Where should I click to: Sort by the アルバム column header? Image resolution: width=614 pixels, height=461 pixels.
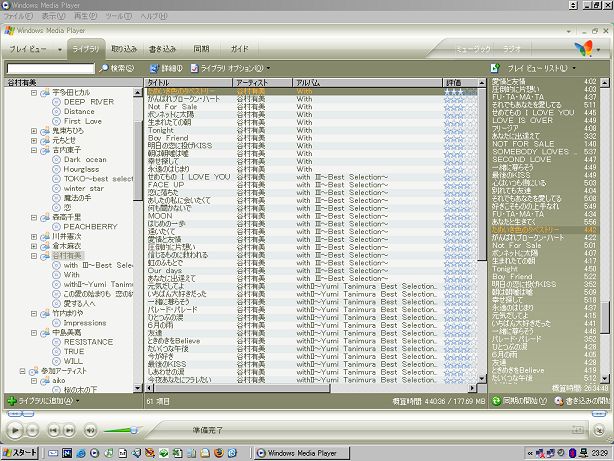367,83
